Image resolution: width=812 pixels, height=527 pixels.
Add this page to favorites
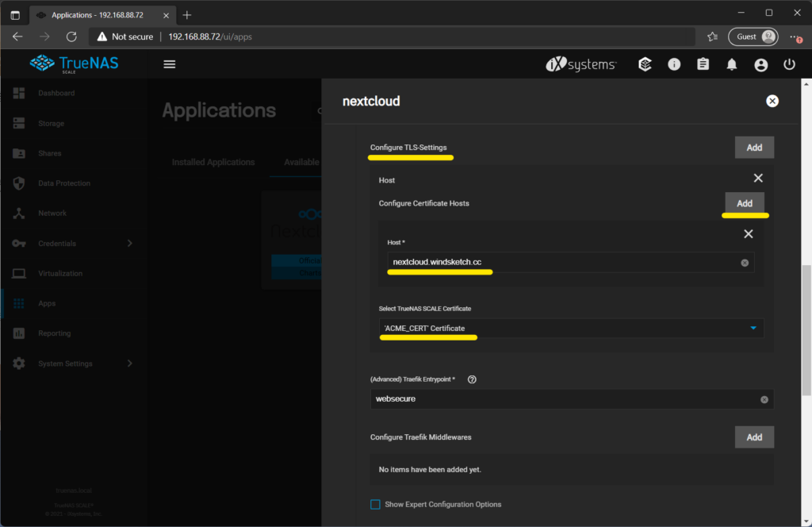click(713, 37)
